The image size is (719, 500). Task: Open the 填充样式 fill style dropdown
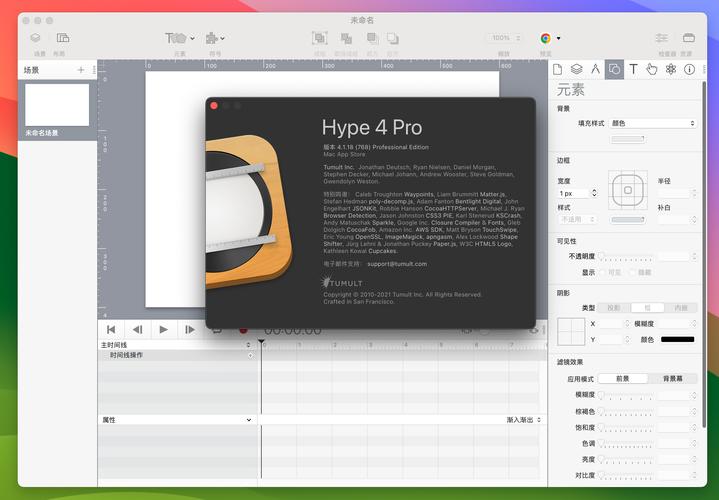(653, 123)
